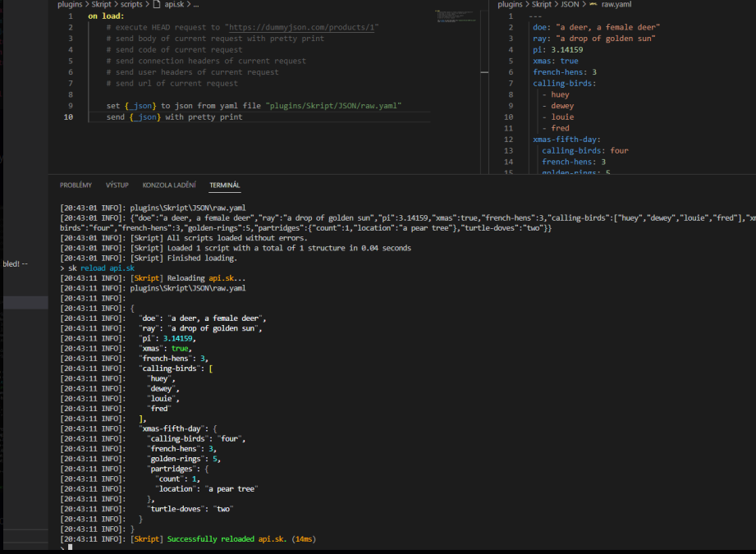Click the api.sk file breadcrumb
Screen dimensions: 756x554
coord(174,4)
